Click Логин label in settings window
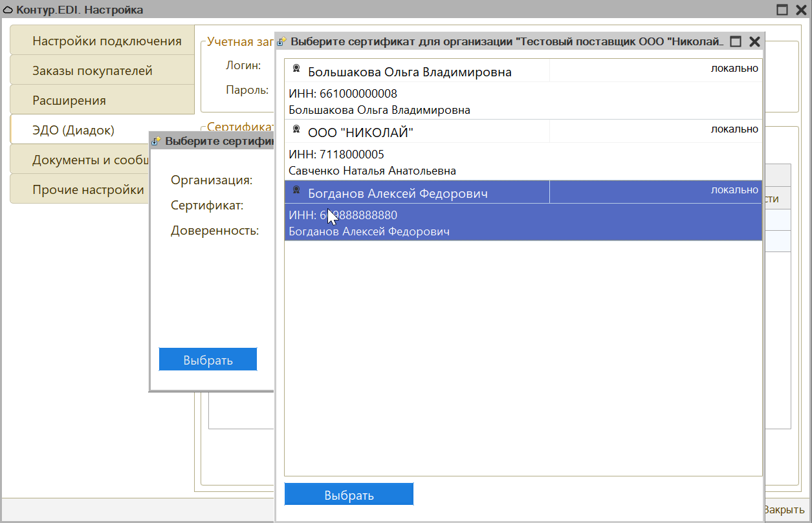Image resolution: width=812 pixels, height=523 pixels. [x=243, y=65]
